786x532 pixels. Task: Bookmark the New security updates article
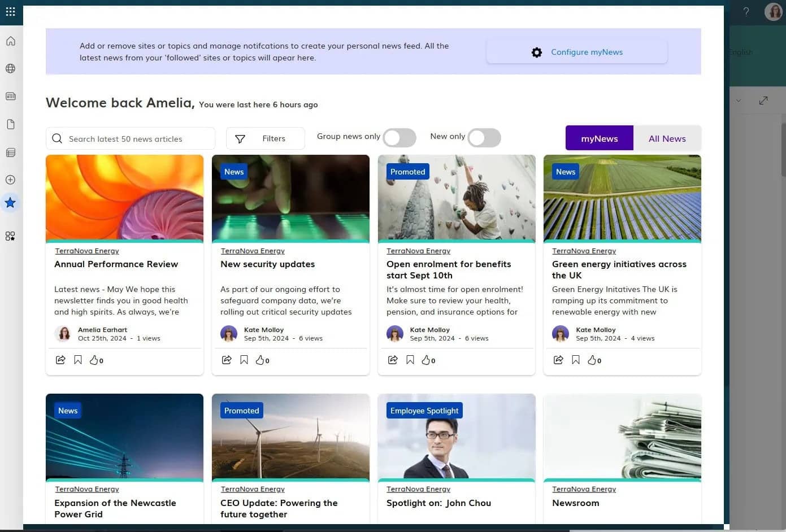244,360
